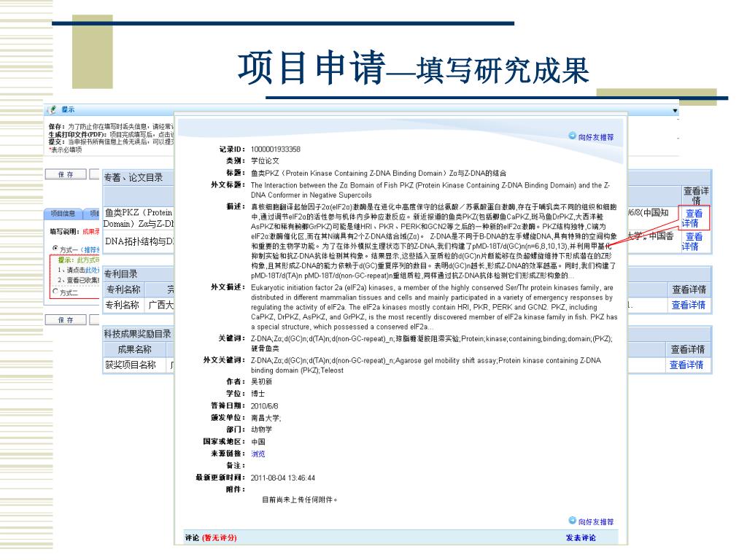Open 查看详情 for the 鱼类PKZ paper row

click(694, 218)
